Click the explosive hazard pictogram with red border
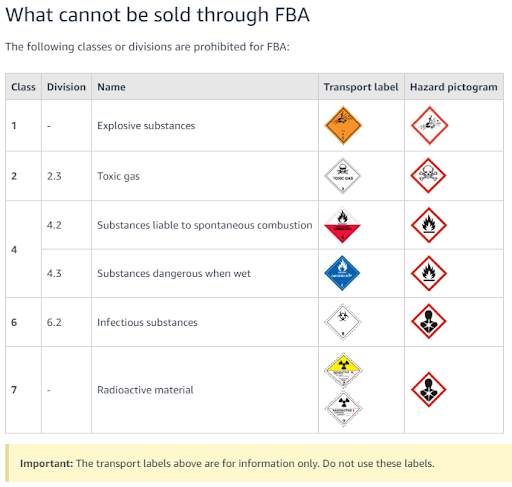Screen dimensions: 512x487 tap(429, 126)
